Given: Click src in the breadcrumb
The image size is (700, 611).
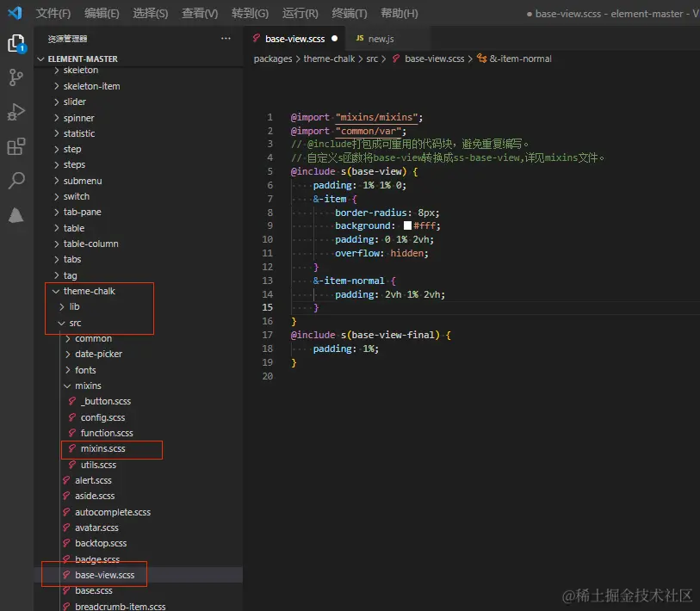Looking at the screenshot, I should [372, 59].
